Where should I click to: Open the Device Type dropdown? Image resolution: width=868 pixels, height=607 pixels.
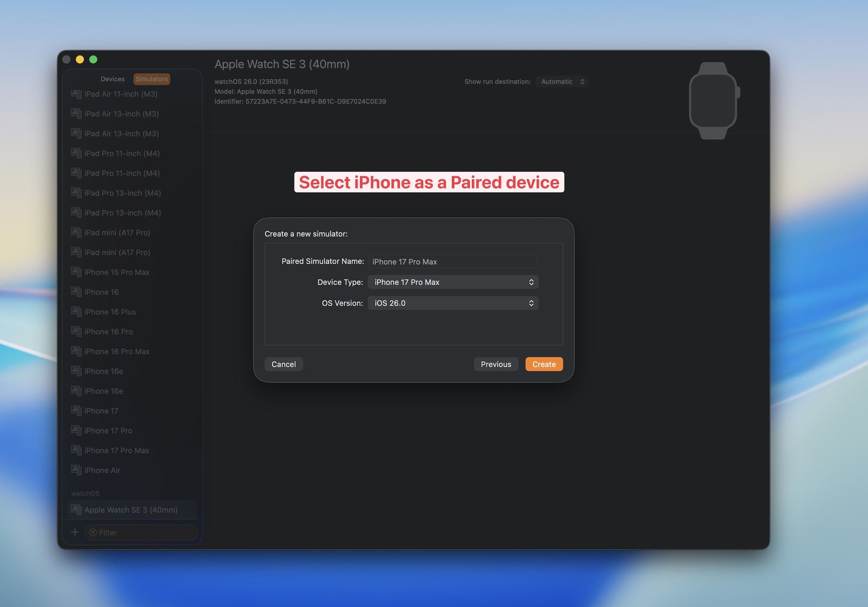(x=453, y=282)
